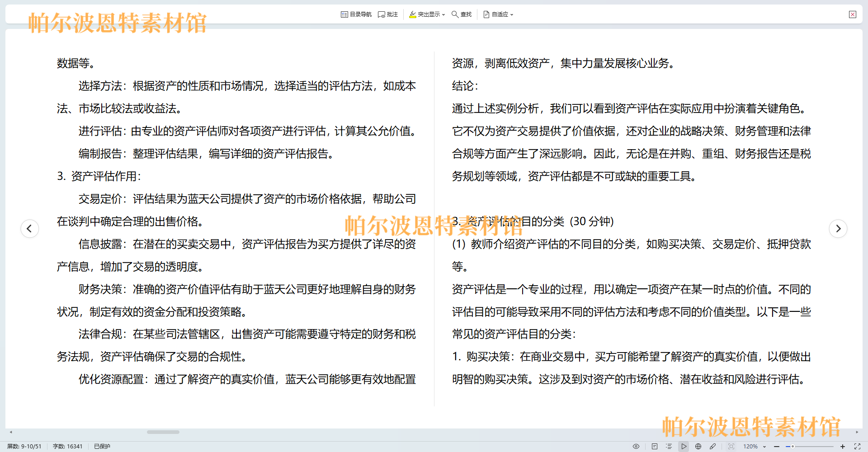Click the '结论:' heading text
Viewport: 868px width, 452px height.
click(465, 86)
